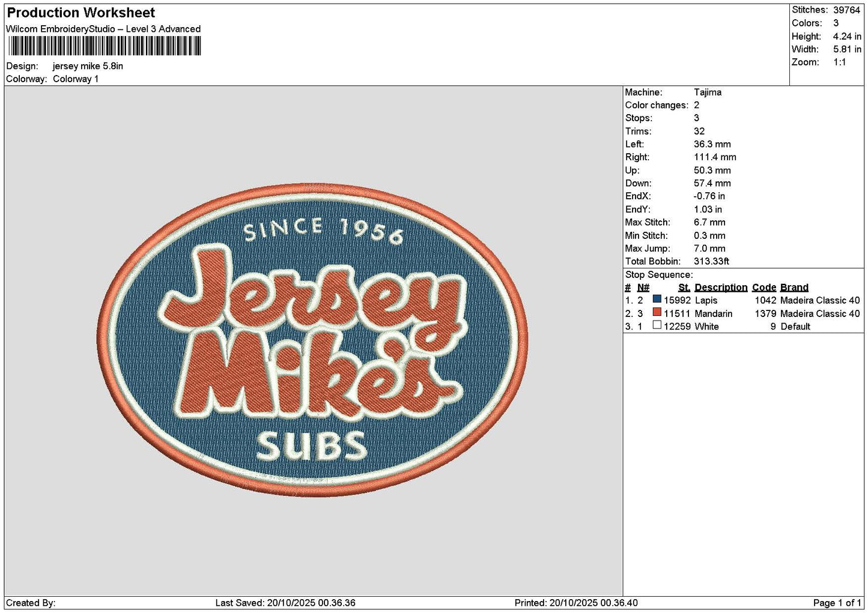Click the 'Production Worksheet' title
The height and width of the screenshot is (613, 868).
coord(80,13)
